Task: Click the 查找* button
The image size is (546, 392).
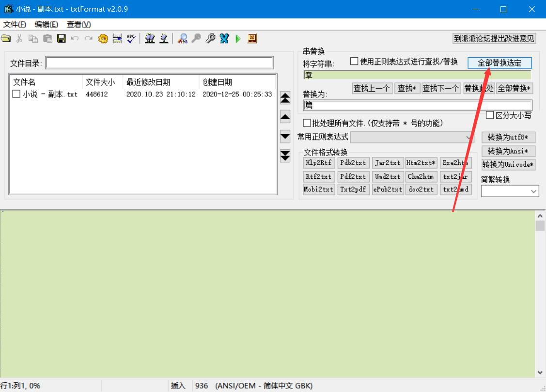Action: (407, 88)
